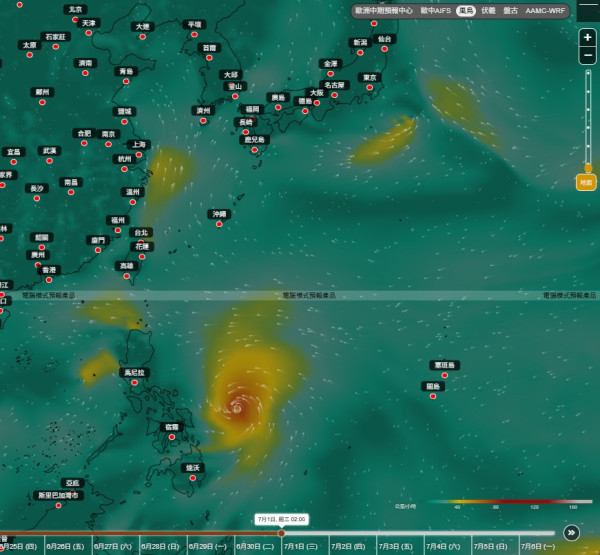The height and width of the screenshot is (555, 600).
Task: Jump timeline to 6月27日 (六)
Action: coord(113,546)
